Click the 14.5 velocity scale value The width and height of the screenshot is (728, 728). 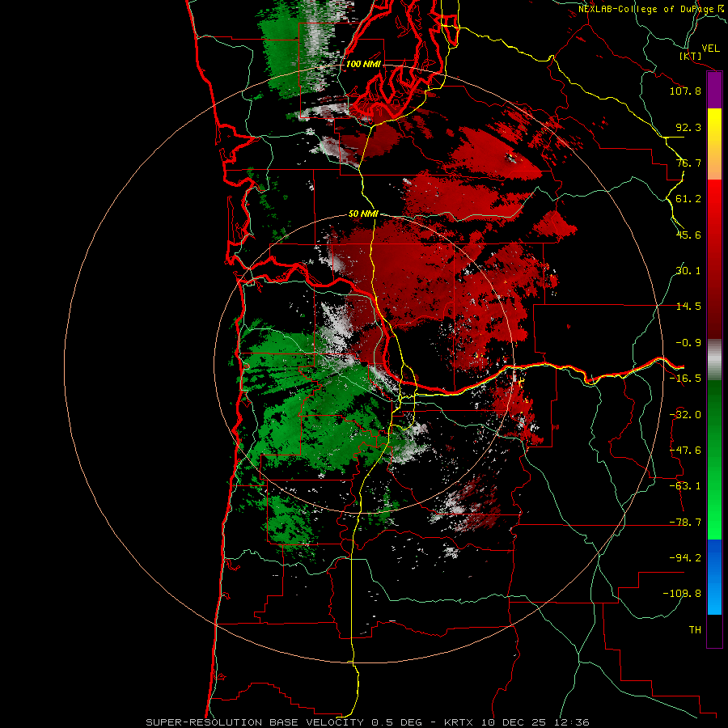tap(688, 307)
